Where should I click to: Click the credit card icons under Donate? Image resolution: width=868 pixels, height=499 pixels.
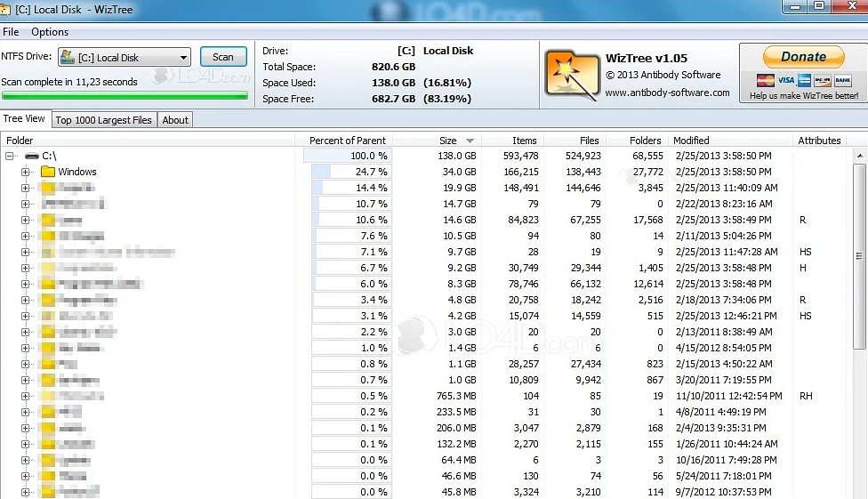[803, 80]
